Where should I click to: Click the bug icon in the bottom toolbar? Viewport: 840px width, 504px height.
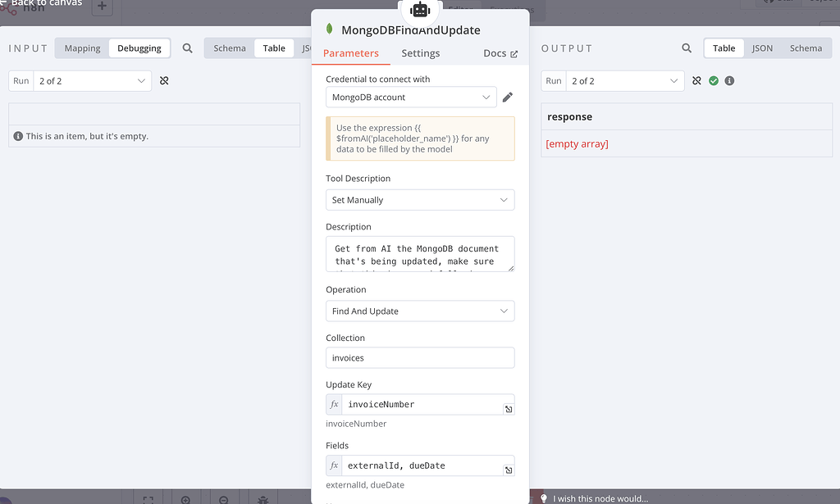262,498
